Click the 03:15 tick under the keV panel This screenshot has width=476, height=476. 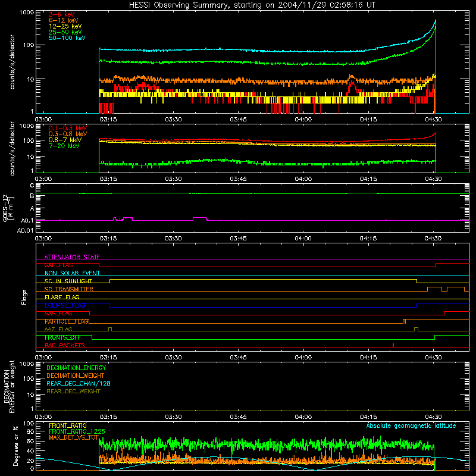[108, 120]
